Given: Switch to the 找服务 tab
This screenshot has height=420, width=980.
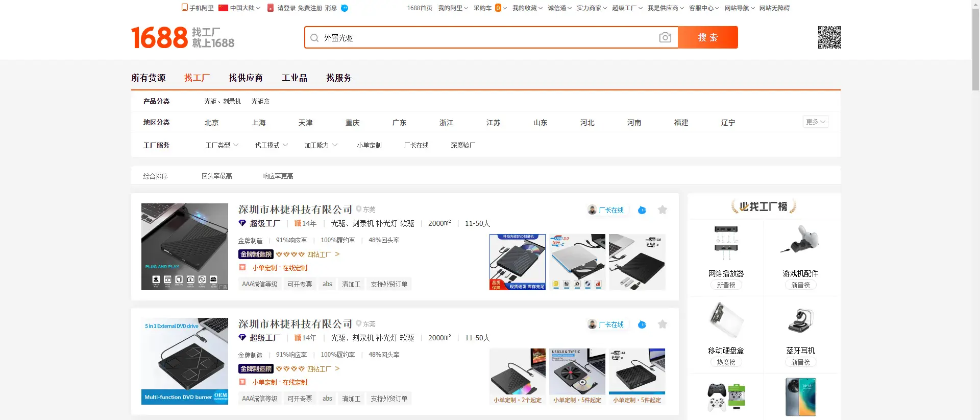Looking at the screenshot, I should pyautogui.click(x=339, y=78).
